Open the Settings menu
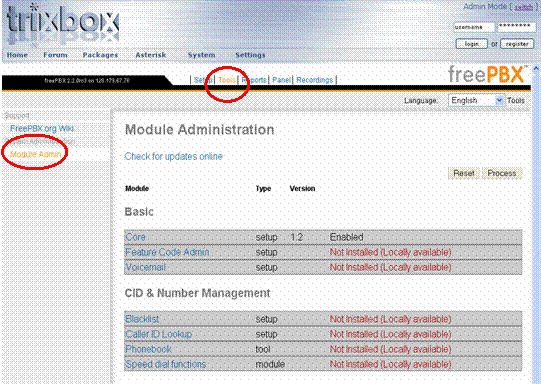 [x=250, y=55]
